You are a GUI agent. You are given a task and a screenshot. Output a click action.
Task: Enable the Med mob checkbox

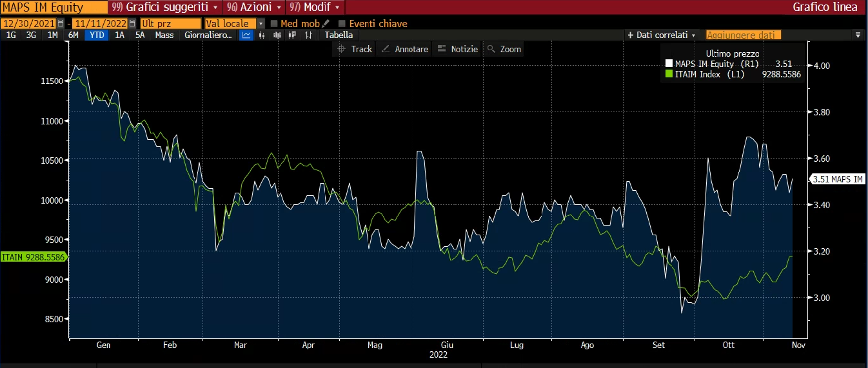coord(274,24)
